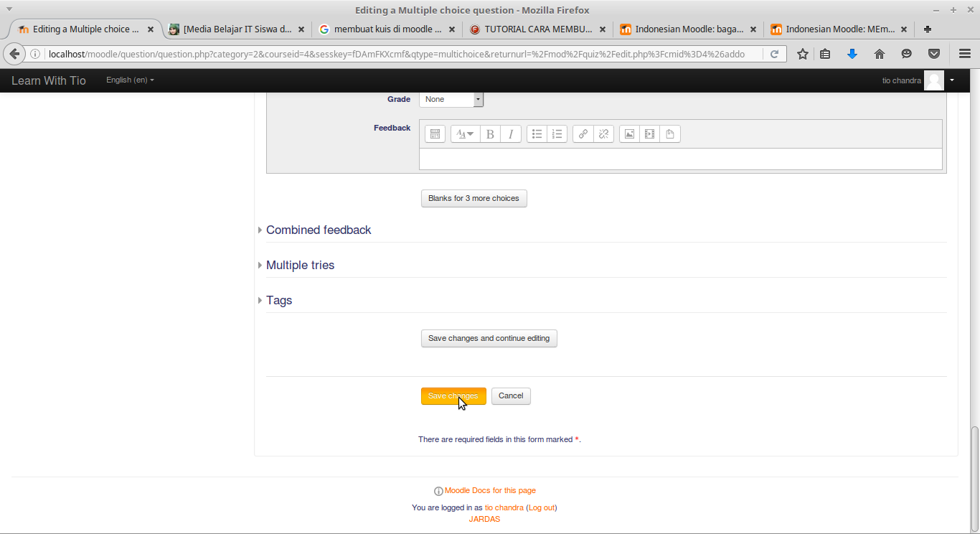This screenshot has height=534, width=980.
Task: Open the font style dropdown in Feedback editor
Action: (465, 133)
